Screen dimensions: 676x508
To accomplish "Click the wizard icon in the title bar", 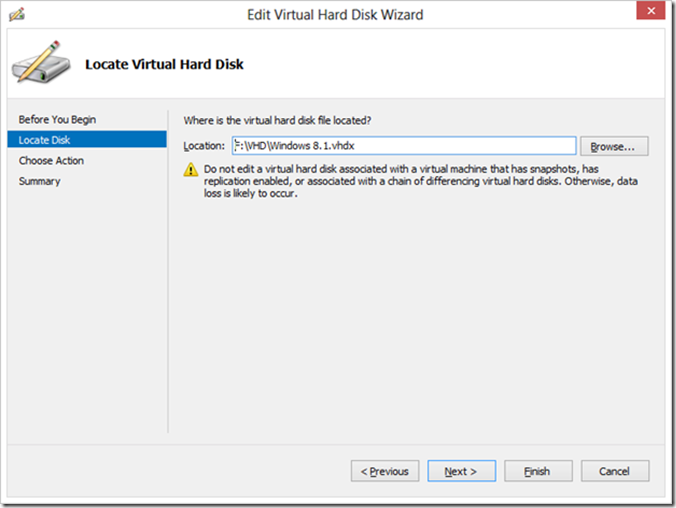I will [x=16, y=15].
